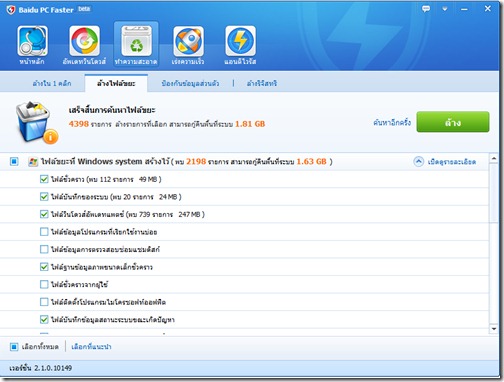Open the ล้างรีจิสทรี tab
Viewport: 504px width, 382px height.
coord(262,83)
